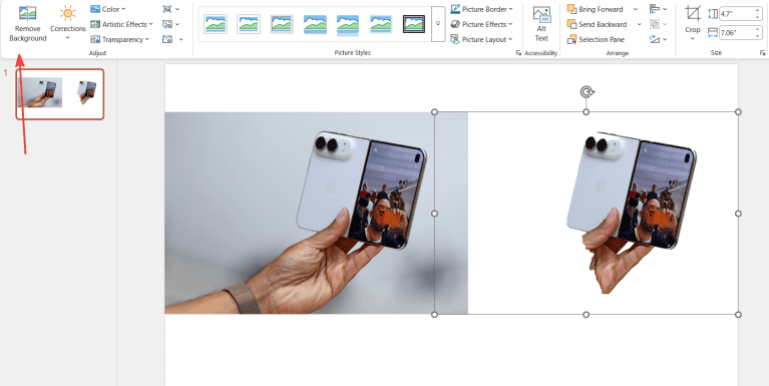The width and height of the screenshot is (769, 386).
Task: Open the Picture Layout dropdown
Action: pyautogui.click(x=482, y=39)
